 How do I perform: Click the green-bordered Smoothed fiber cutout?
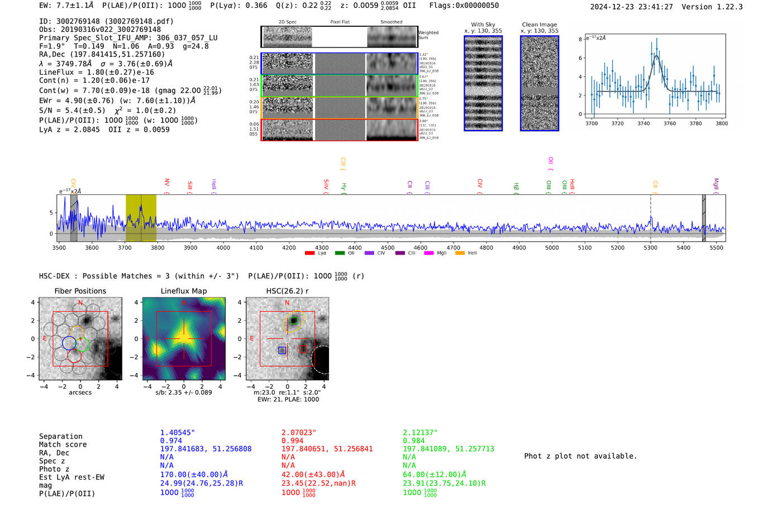tap(392, 85)
